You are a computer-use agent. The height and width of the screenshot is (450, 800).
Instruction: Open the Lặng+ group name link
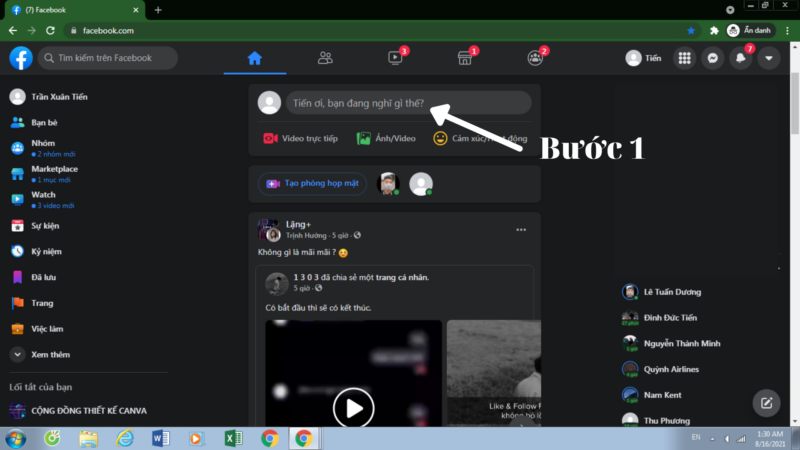click(x=298, y=224)
